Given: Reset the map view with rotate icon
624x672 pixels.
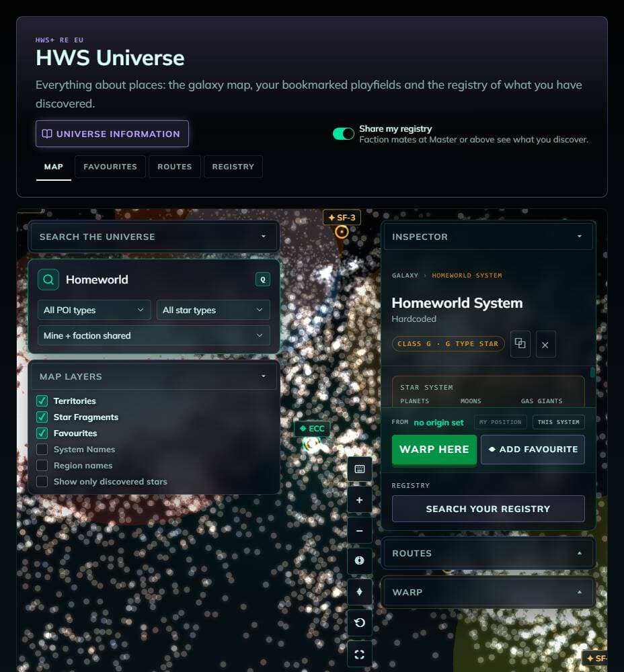Looking at the screenshot, I should click(359, 622).
